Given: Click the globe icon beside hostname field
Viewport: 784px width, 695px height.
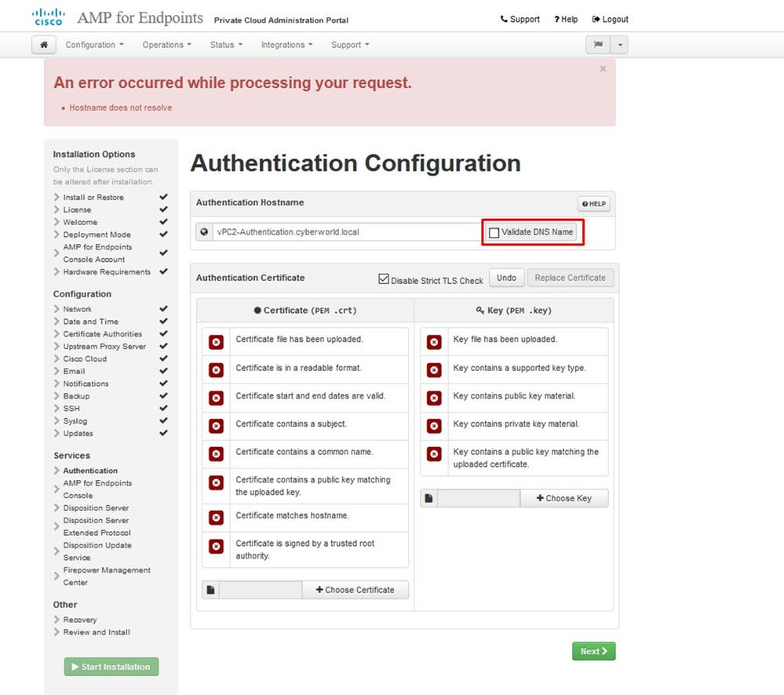Looking at the screenshot, I should pyautogui.click(x=204, y=232).
